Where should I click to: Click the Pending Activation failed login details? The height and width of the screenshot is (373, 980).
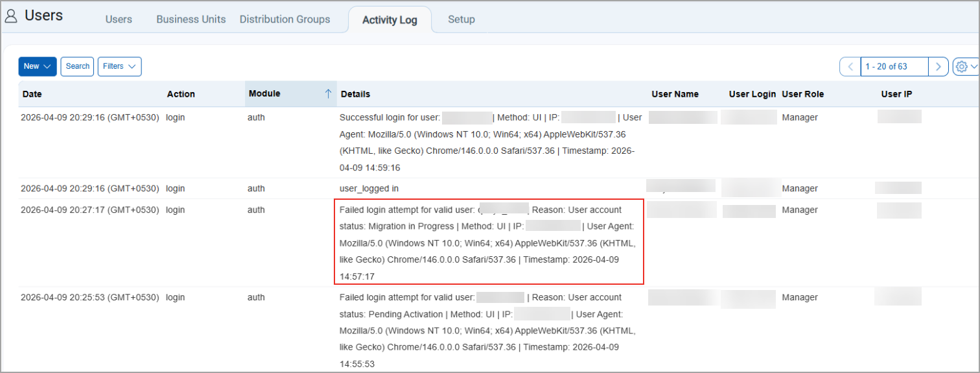point(487,331)
